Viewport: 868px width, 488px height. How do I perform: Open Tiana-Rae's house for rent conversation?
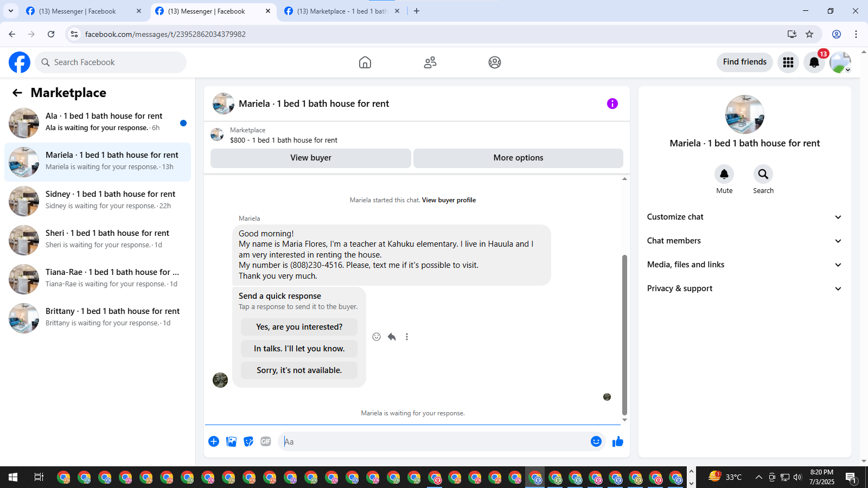(98, 279)
